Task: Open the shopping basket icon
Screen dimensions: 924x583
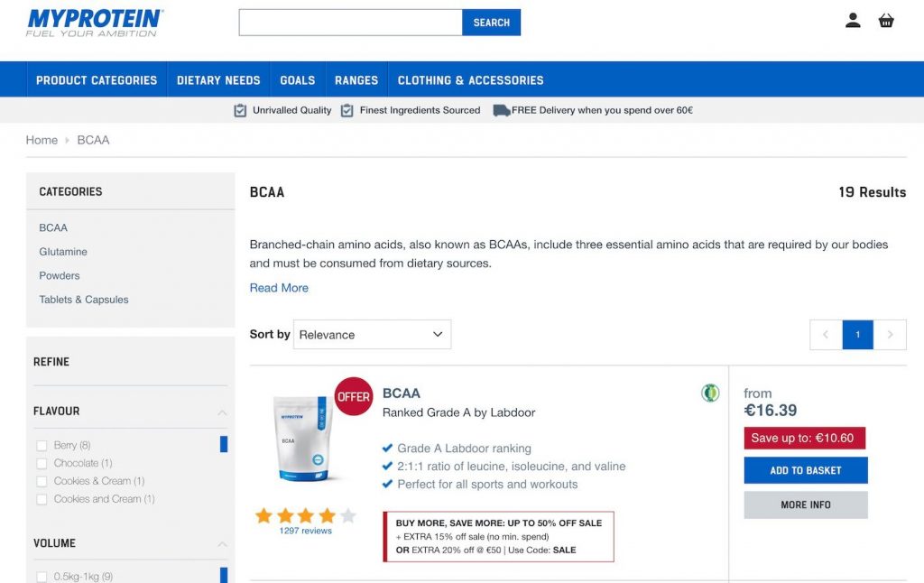Action: pos(886,21)
